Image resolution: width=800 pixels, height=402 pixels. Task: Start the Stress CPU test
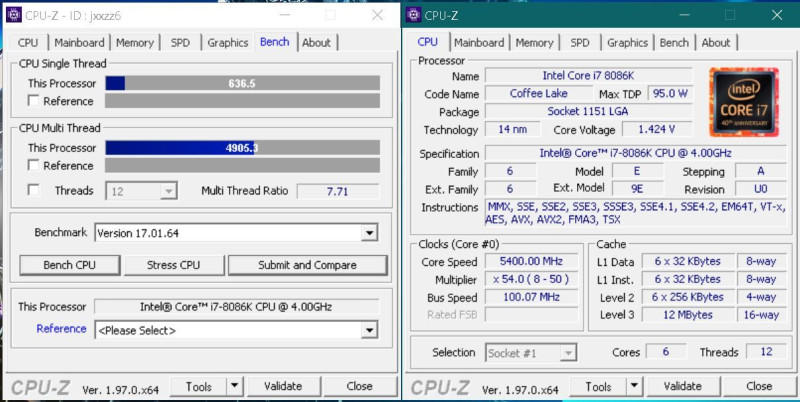point(173,265)
